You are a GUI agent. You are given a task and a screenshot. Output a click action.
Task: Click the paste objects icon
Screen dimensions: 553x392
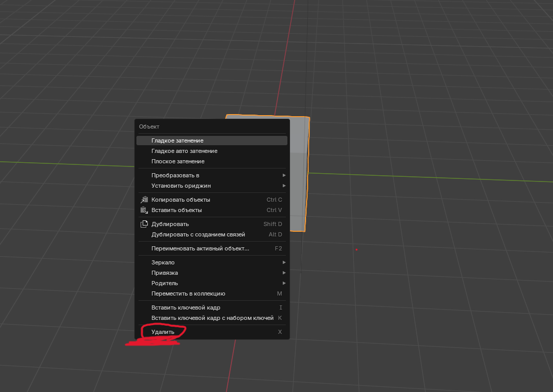pyautogui.click(x=144, y=210)
